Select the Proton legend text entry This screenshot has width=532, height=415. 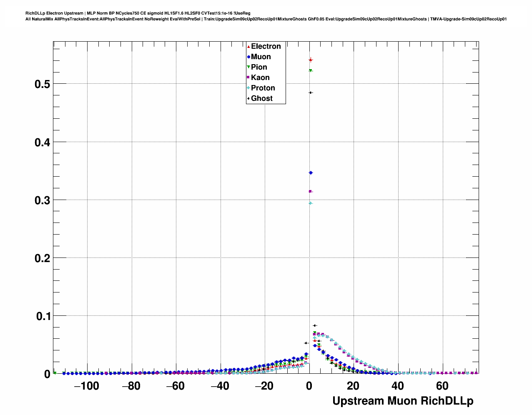point(263,88)
